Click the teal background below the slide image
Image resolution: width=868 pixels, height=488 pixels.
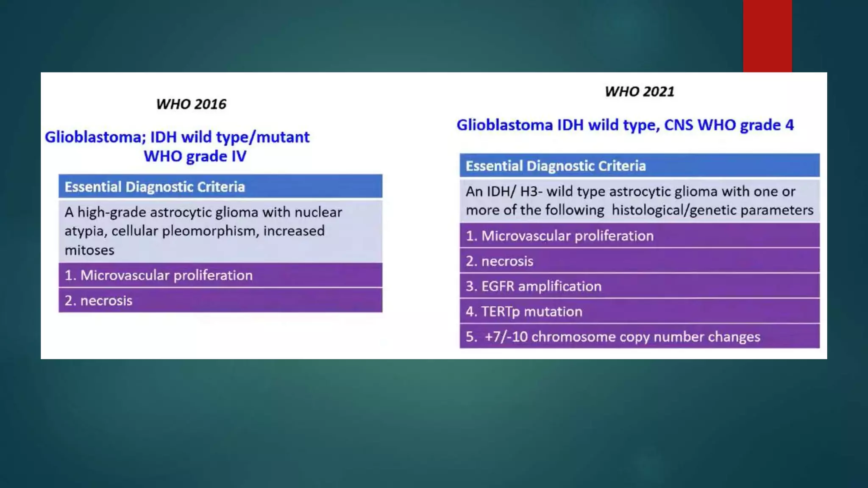(434, 424)
